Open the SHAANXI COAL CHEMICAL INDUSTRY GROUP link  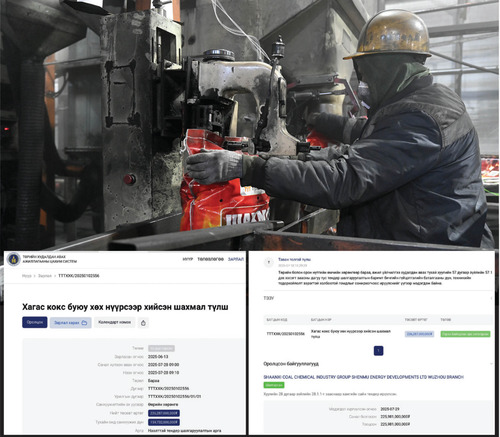tap(363, 377)
